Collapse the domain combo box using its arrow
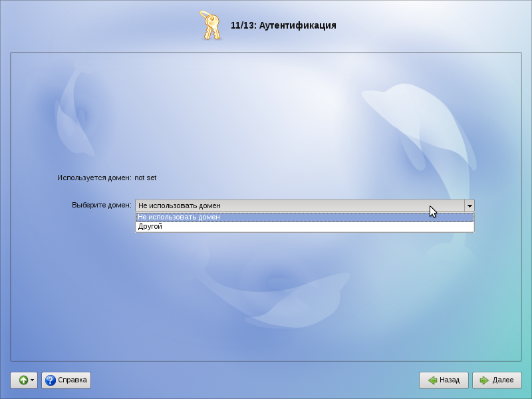This screenshot has width=532, height=399. coord(469,205)
